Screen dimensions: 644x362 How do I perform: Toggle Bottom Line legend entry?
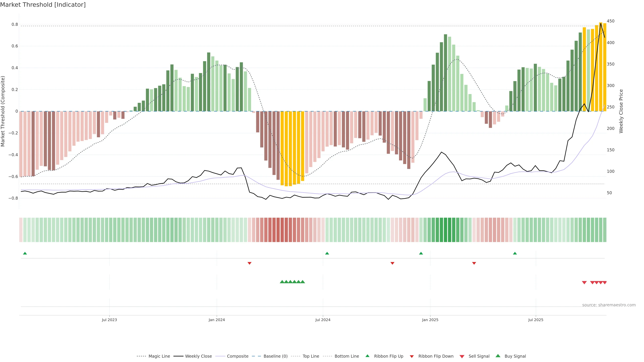(x=346, y=356)
